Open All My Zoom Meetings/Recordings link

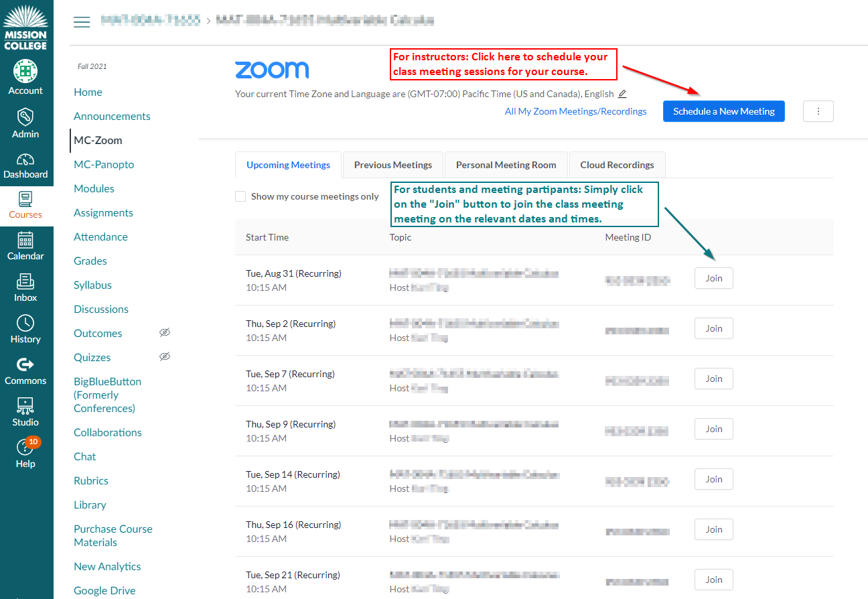[576, 111]
